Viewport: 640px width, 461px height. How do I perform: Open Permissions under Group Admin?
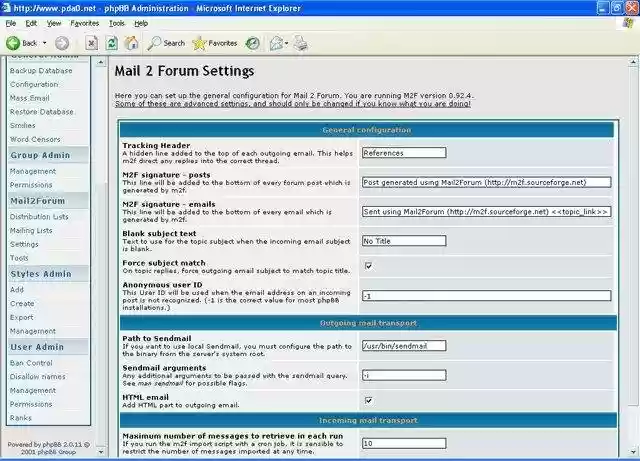click(31, 185)
